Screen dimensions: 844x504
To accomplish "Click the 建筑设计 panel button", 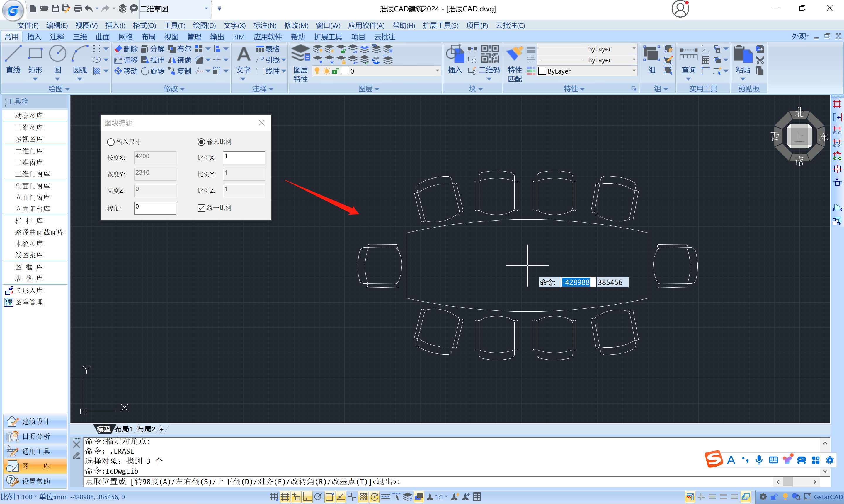I will coord(35,421).
